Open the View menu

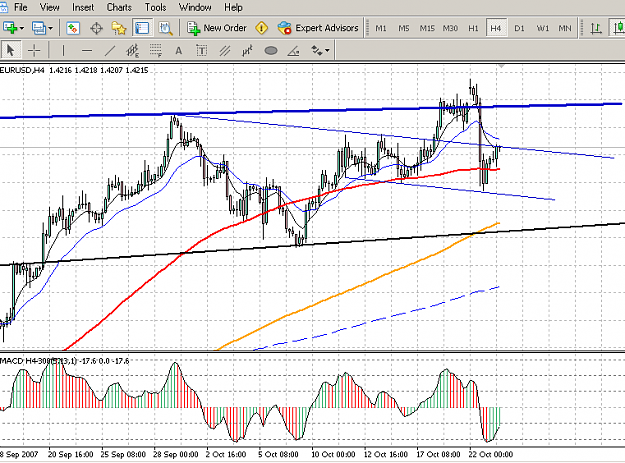(x=49, y=7)
